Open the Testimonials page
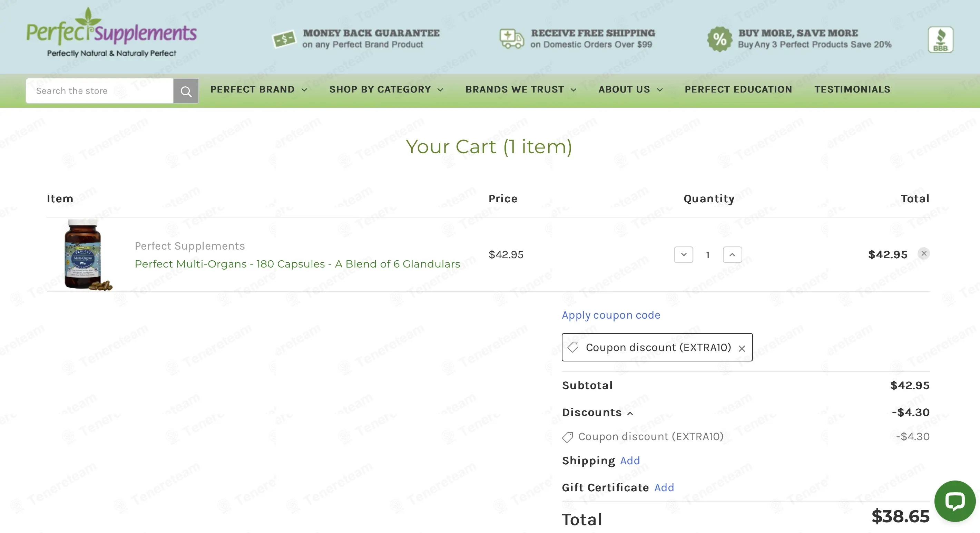980x533 pixels. point(852,89)
